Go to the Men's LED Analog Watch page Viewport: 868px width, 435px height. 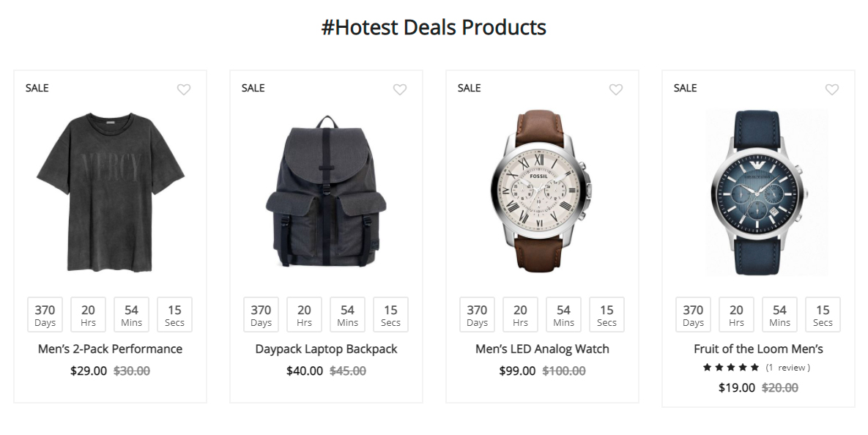[x=542, y=349]
